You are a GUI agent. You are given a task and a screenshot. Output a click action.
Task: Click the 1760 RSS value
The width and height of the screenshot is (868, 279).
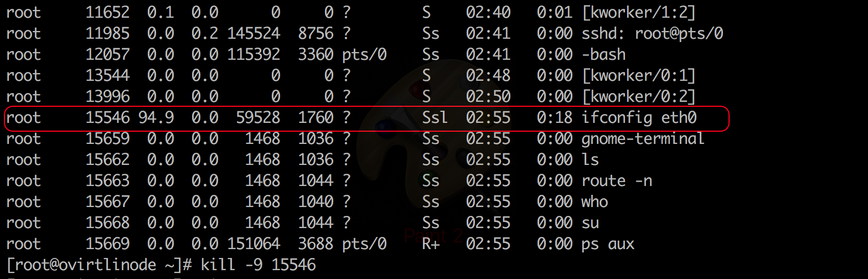(316, 117)
